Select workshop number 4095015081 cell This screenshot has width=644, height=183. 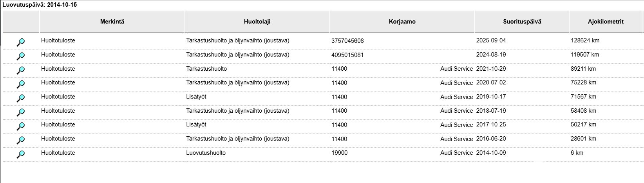point(347,55)
